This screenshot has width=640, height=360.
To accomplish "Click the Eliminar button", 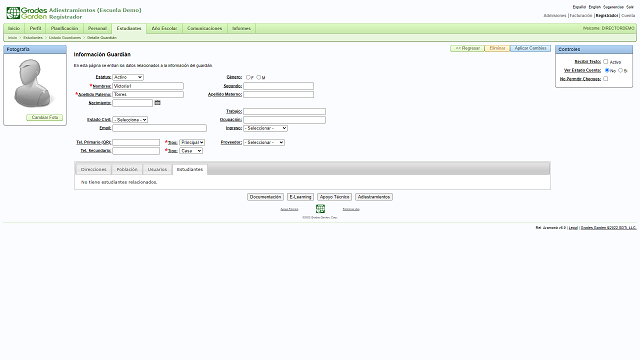I will (497, 48).
